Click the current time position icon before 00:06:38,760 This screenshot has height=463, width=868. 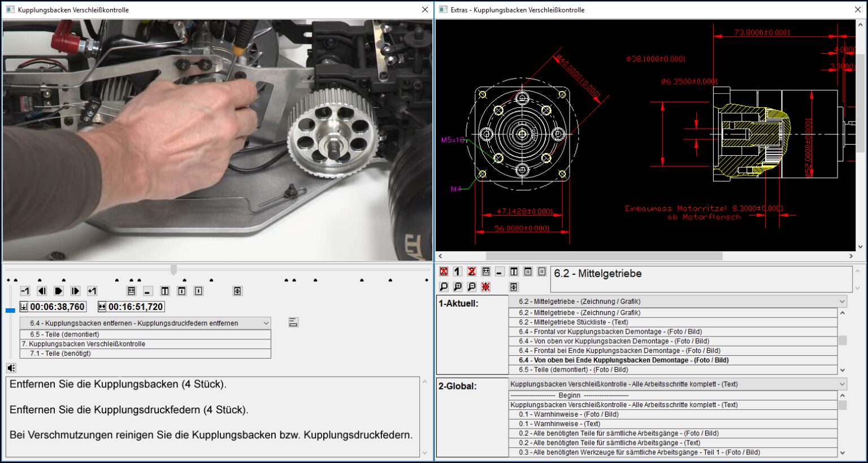(x=24, y=307)
